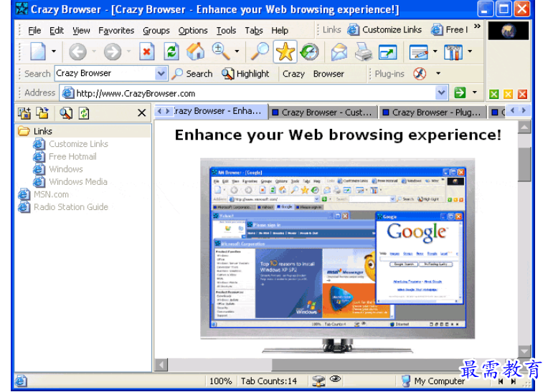Click the Crazy keyword button
This screenshot has height=392, width=548.
coord(293,74)
